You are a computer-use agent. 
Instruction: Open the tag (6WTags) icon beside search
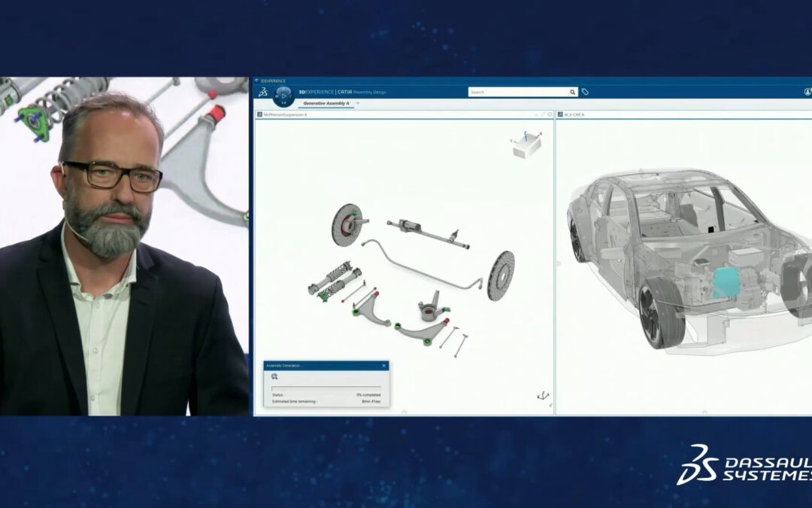pos(585,92)
